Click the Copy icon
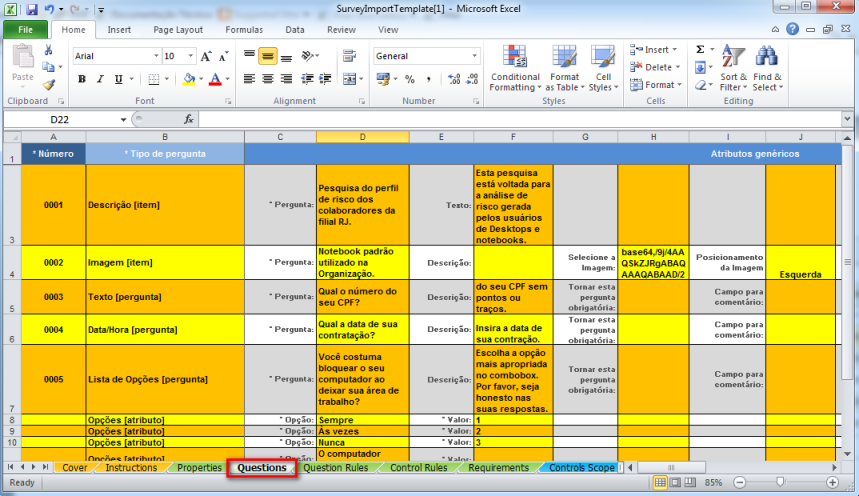 coord(48,67)
